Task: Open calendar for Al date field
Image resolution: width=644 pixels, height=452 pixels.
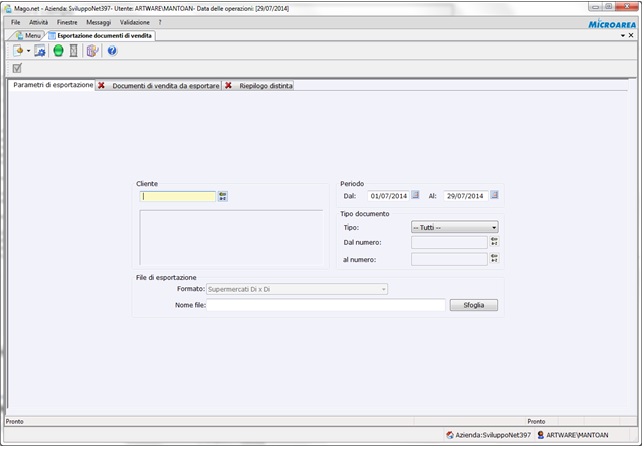Action: coord(494,195)
